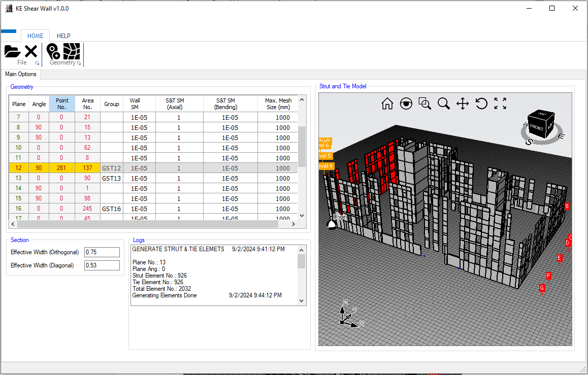Click the Home view icon above the 3D model
This screenshot has height=375, width=588.
point(387,104)
